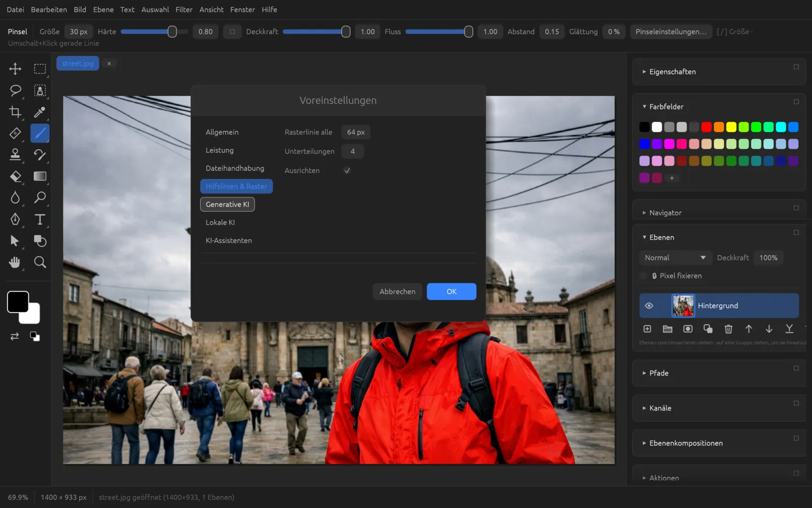Click the Abbrechen button

397,292
